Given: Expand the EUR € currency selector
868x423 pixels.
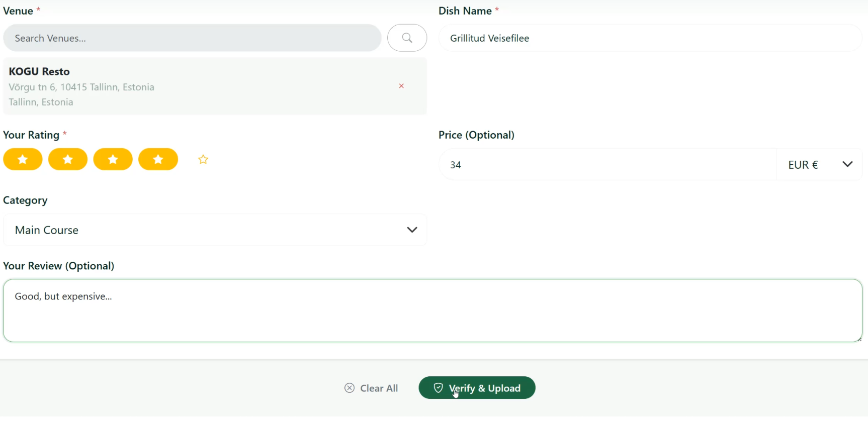Looking at the screenshot, I should (819, 165).
